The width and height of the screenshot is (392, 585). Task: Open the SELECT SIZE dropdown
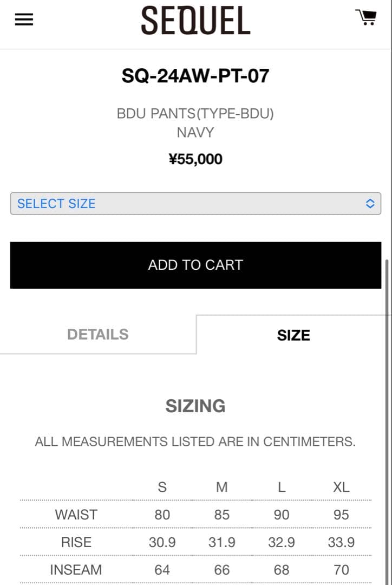pyautogui.click(x=195, y=204)
